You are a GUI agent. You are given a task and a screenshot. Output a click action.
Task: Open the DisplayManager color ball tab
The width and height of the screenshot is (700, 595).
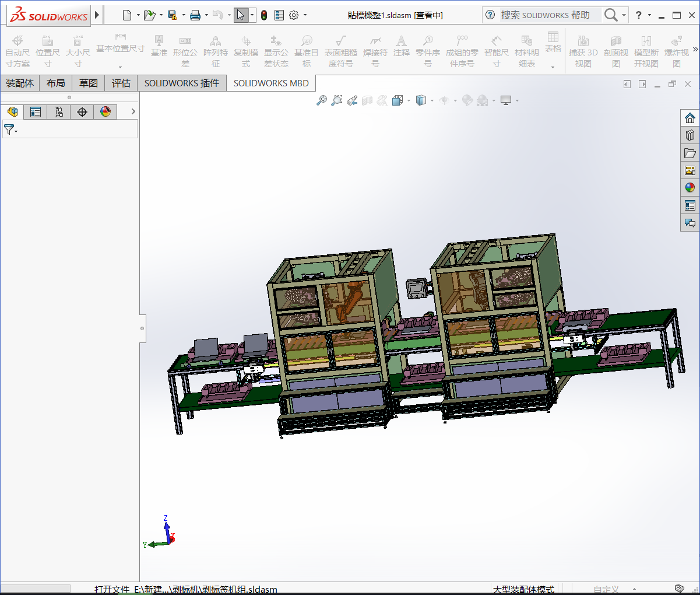click(x=105, y=111)
